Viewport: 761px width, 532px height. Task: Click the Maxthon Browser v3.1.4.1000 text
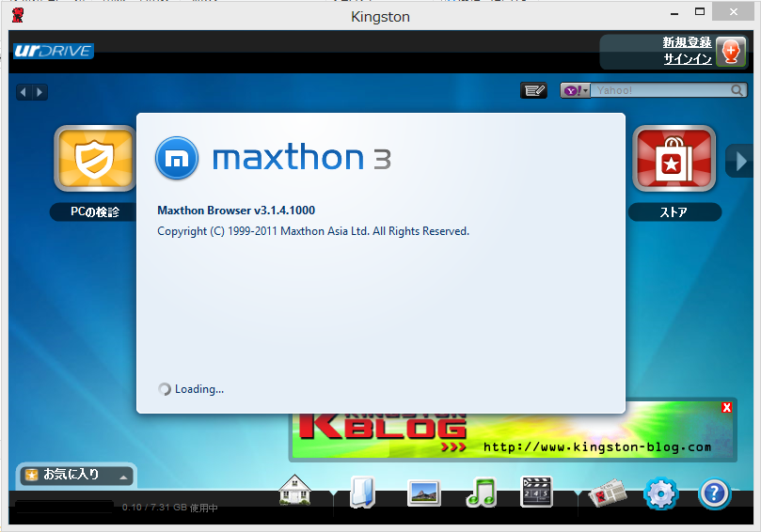point(236,211)
